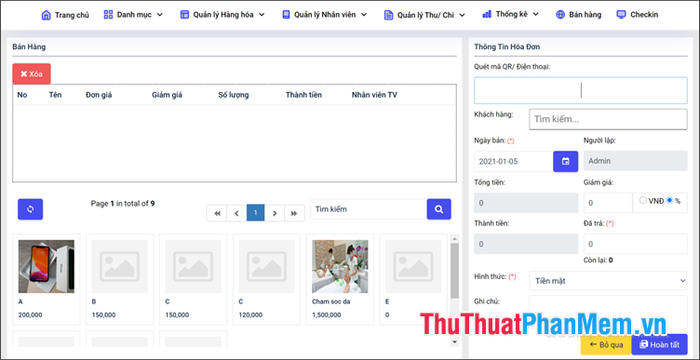The image size is (700, 360).
Task: Click the Số lượng column header
Action: point(233,95)
